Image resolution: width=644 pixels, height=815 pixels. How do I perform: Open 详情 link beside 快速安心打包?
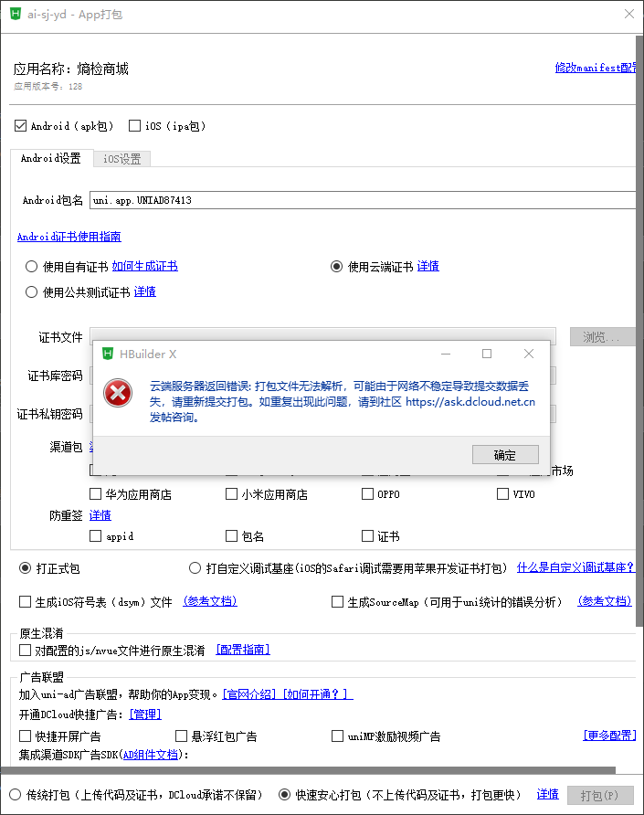(x=548, y=794)
